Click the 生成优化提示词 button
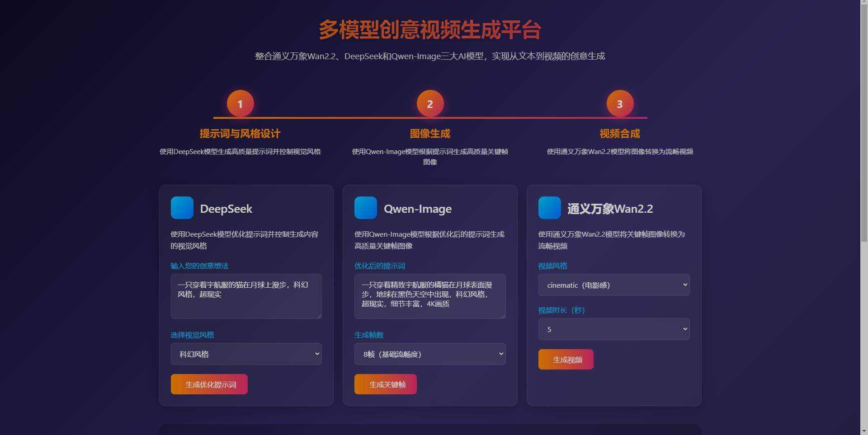 pyautogui.click(x=209, y=384)
